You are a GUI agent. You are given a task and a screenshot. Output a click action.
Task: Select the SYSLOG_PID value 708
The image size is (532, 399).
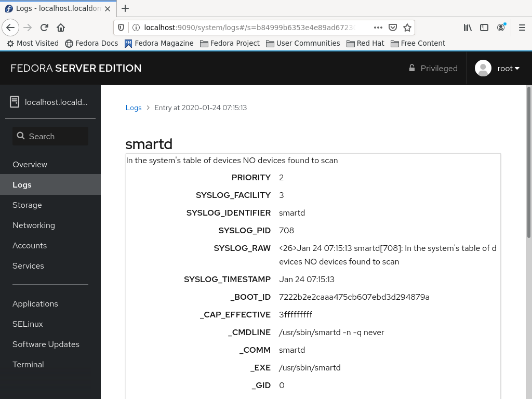[286, 230]
